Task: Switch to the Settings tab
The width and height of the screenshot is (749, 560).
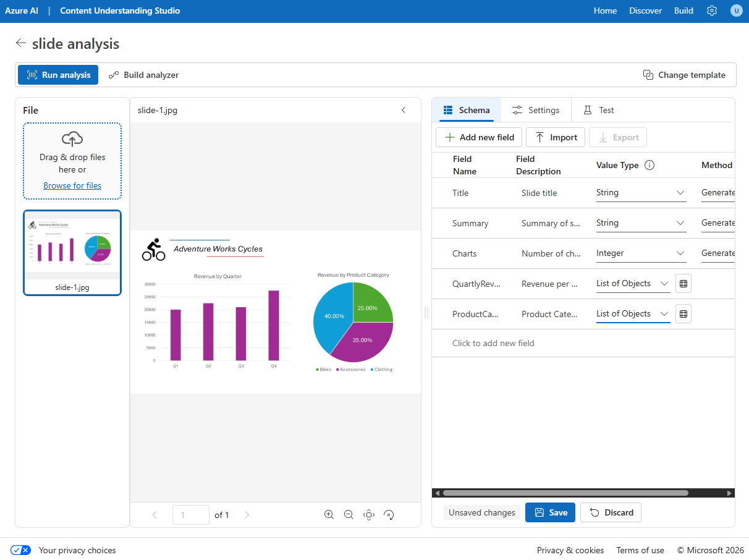Action: [x=535, y=109]
